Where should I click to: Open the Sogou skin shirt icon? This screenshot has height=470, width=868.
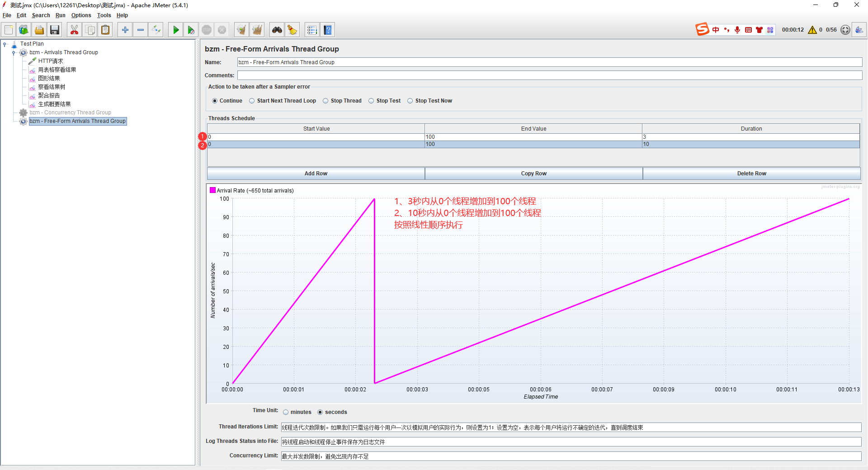click(759, 30)
